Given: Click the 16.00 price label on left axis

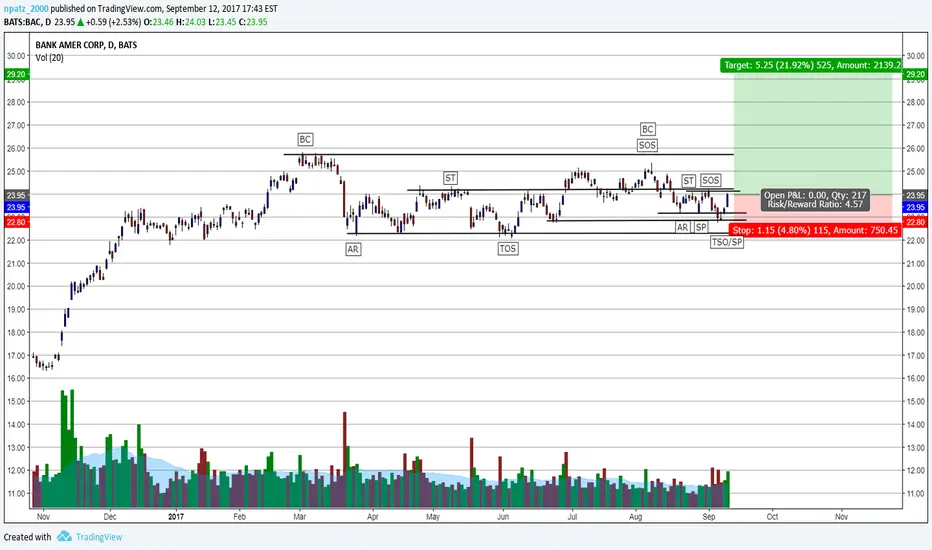Looking at the screenshot, I should pos(16,378).
